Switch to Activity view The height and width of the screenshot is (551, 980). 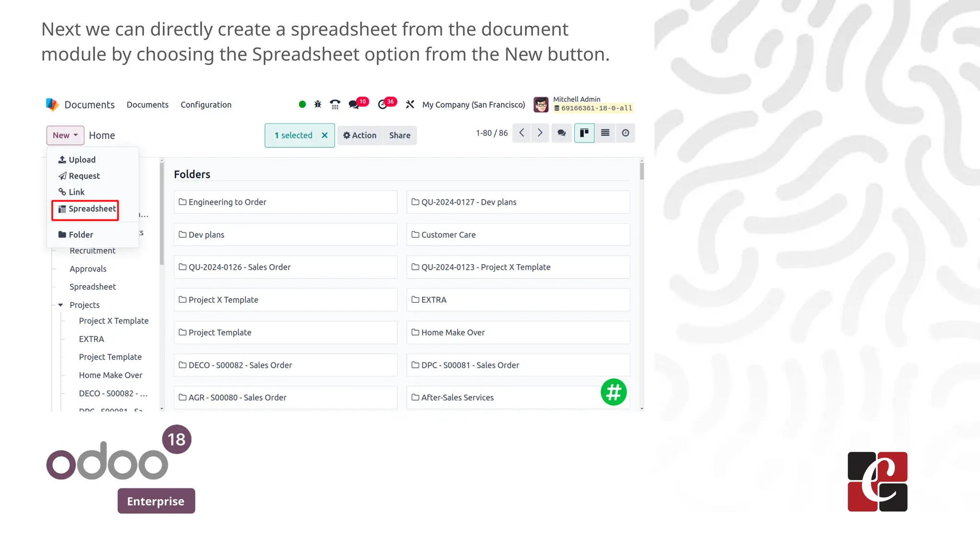625,133
